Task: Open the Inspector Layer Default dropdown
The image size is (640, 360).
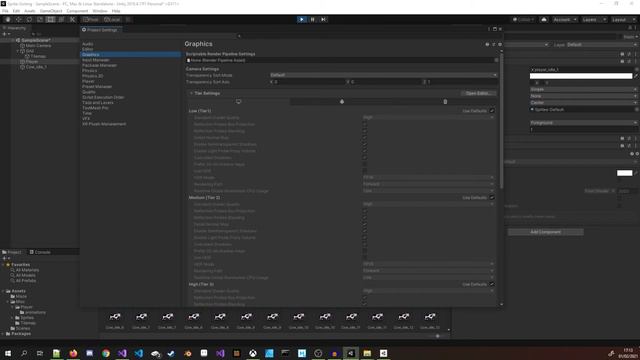Action: [602, 44]
